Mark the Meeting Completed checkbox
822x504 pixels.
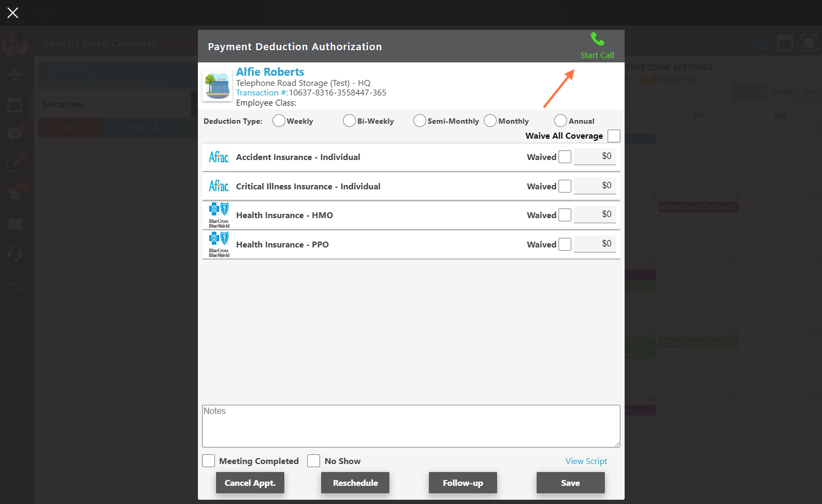209,461
